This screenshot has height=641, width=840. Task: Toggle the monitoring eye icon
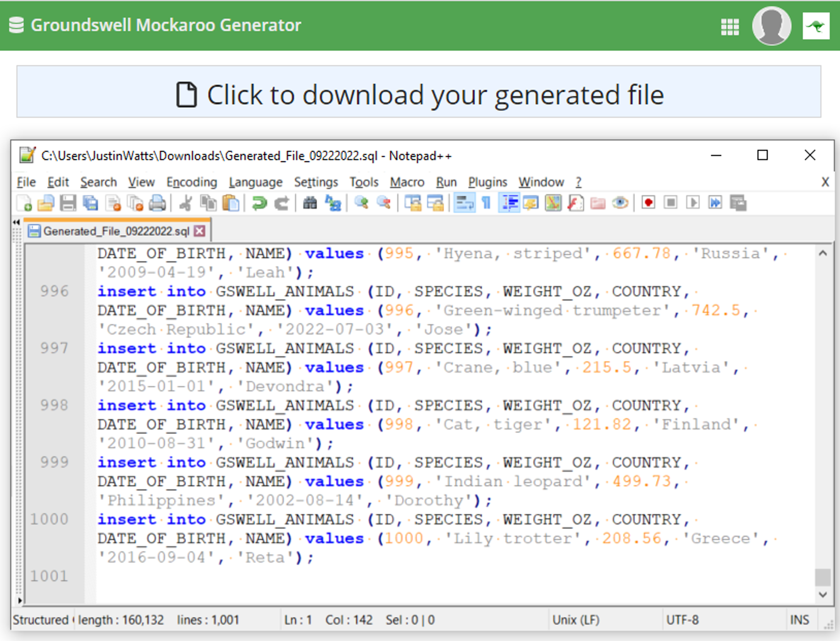[x=620, y=203]
